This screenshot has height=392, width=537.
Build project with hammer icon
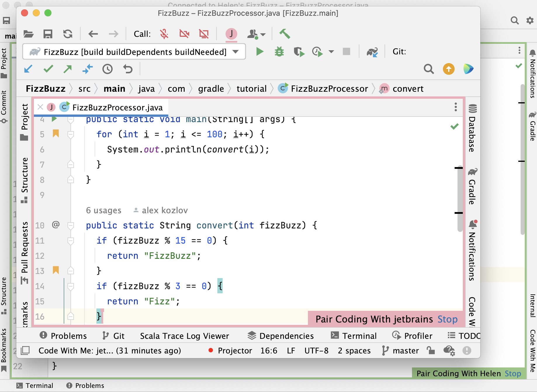click(x=285, y=34)
